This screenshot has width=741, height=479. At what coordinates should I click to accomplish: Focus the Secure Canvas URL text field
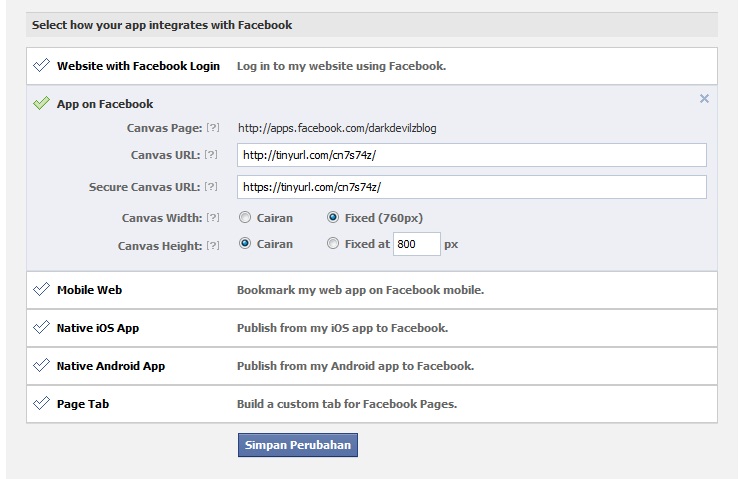(472, 187)
